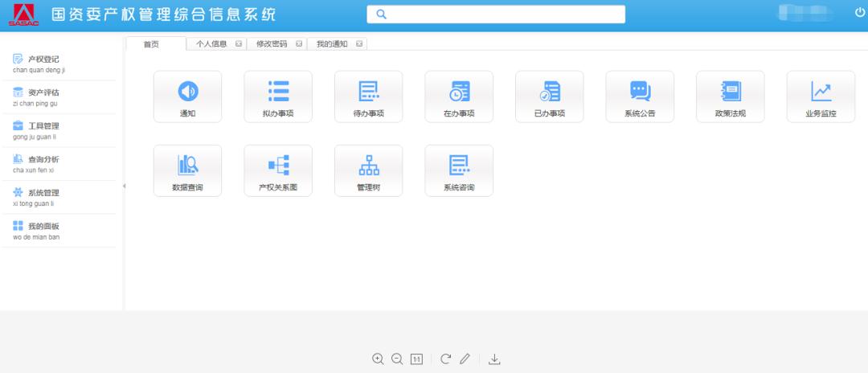This screenshot has width=868, height=373.
Task: Open the 已办事项 completed items tile
Action: 550,96
